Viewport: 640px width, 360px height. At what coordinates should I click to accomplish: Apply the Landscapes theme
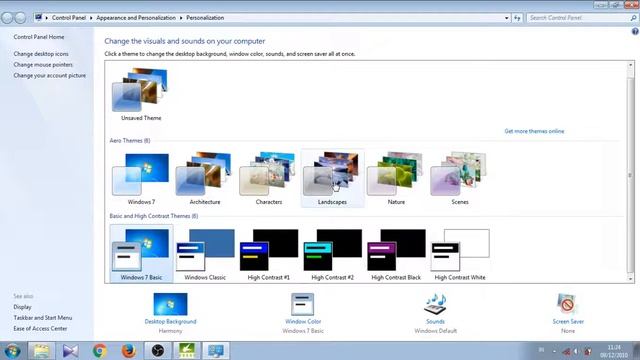(332, 179)
